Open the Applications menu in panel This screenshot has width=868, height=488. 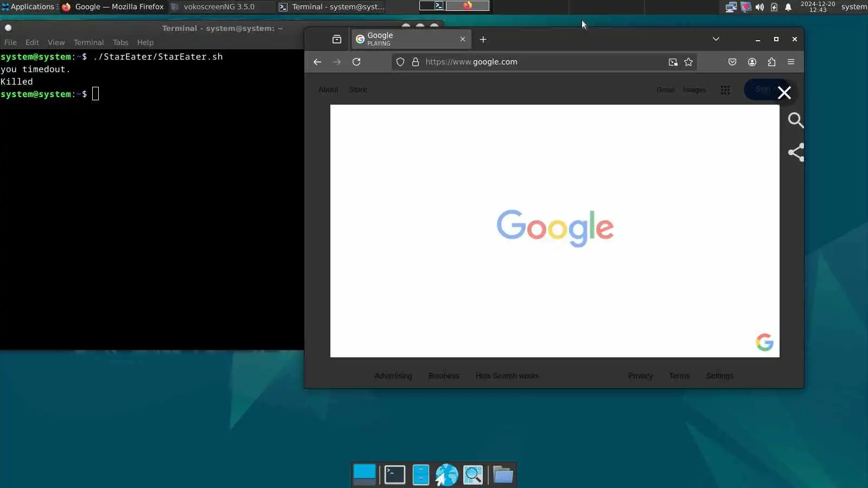pos(29,7)
